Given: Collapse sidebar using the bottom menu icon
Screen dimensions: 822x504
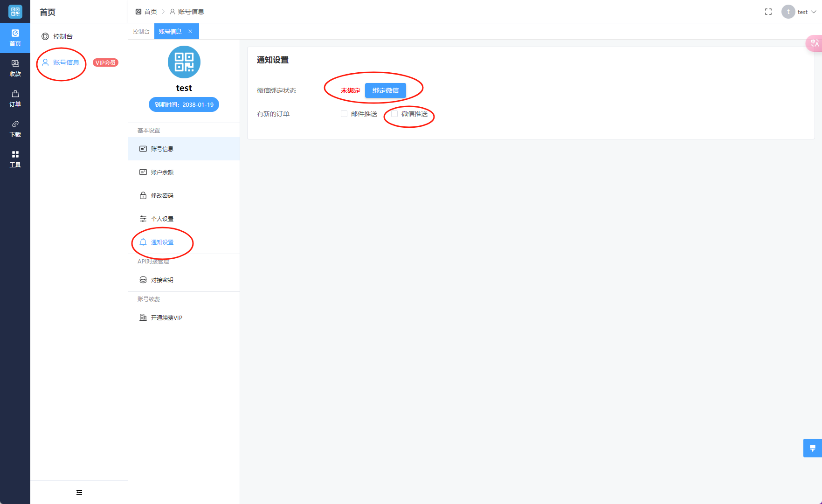Looking at the screenshot, I should (79, 492).
